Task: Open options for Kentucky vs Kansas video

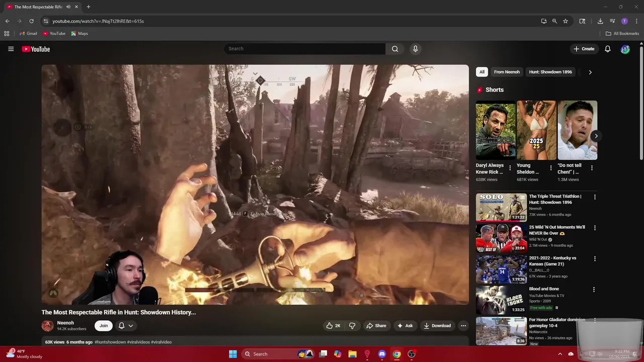Action: tap(595, 258)
